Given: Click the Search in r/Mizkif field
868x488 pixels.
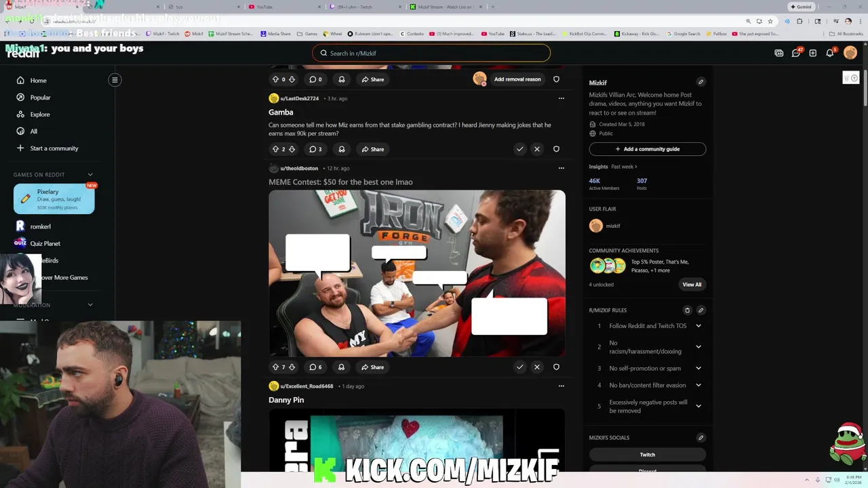Looking at the screenshot, I should pyautogui.click(x=431, y=53).
